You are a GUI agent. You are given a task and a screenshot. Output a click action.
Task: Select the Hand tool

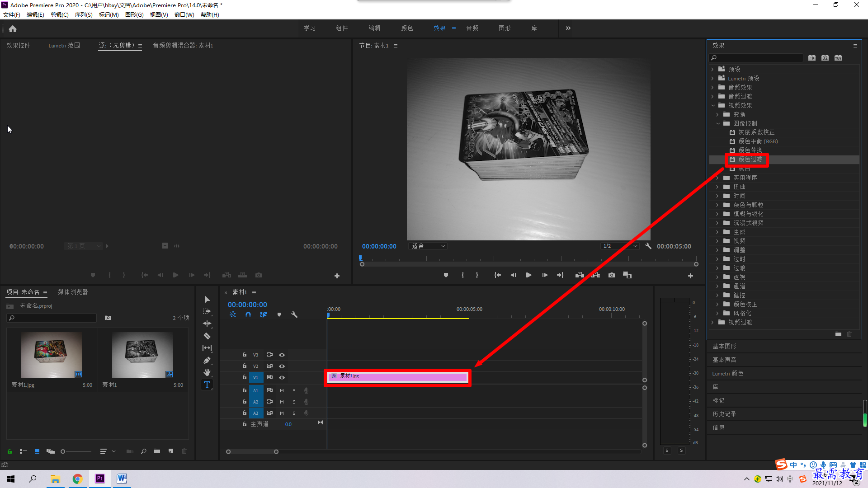207,372
